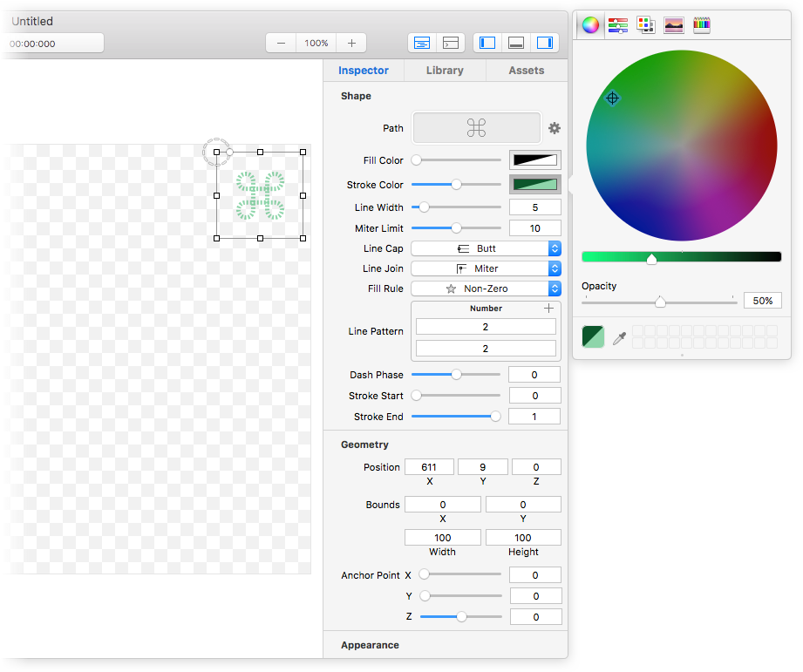Screen dimensions: 803x672
Task: Switch to the Inspector tab
Action: (x=363, y=71)
